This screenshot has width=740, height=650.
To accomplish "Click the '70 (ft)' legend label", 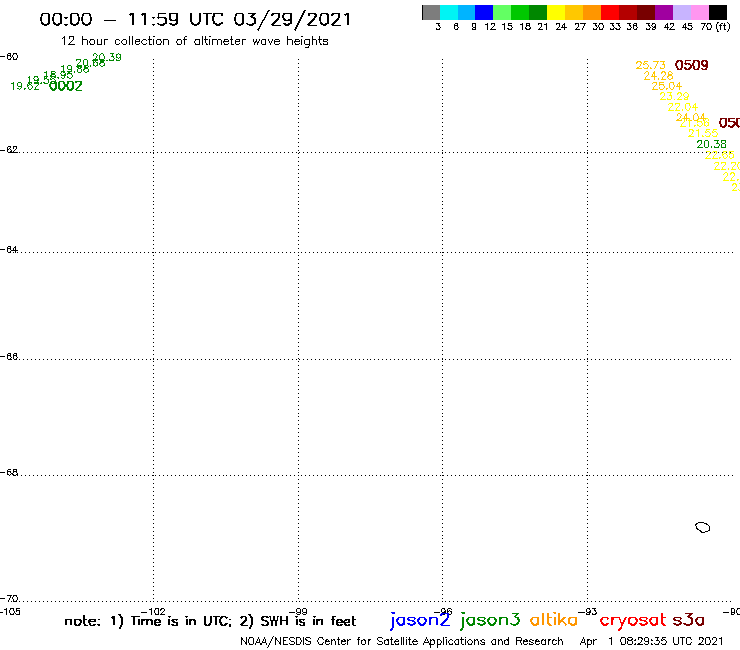I will click(715, 26).
